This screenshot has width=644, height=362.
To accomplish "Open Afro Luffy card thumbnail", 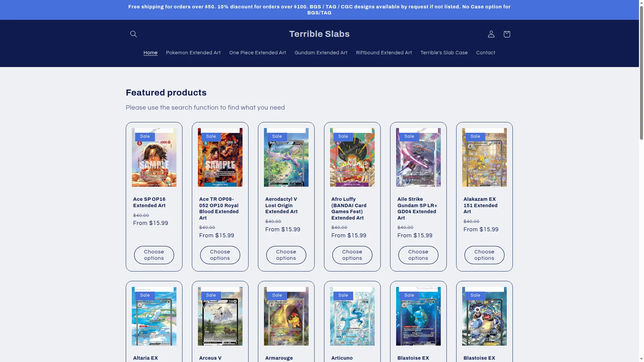I will (352, 158).
